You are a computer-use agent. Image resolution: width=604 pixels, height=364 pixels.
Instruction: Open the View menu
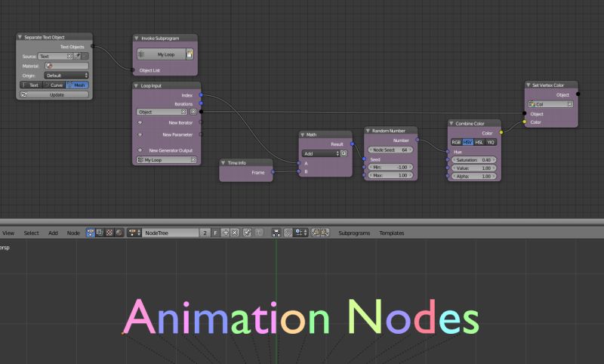tap(8, 233)
